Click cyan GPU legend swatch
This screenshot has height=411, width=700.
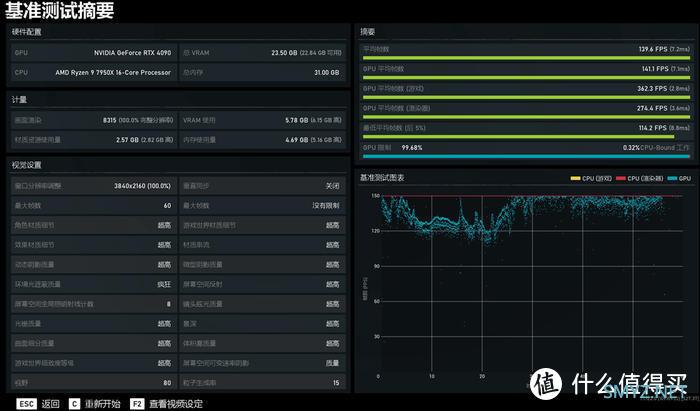pyautogui.click(x=672, y=179)
